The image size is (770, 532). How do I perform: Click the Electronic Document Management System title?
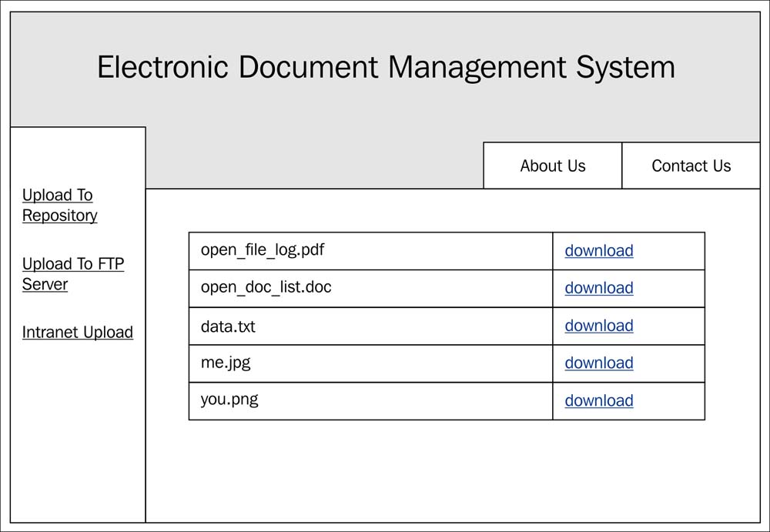[386, 68]
